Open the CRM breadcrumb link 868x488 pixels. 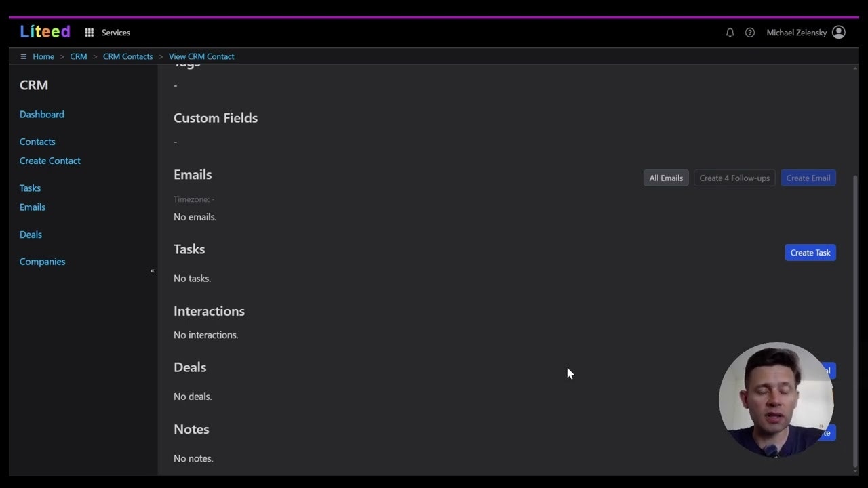click(x=78, y=56)
